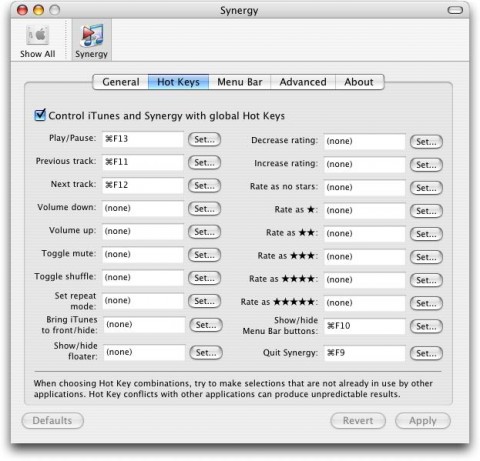This screenshot has height=461, width=480.
Task: Click the Quit Synergy field showing ⌘F9
Action: [364, 353]
